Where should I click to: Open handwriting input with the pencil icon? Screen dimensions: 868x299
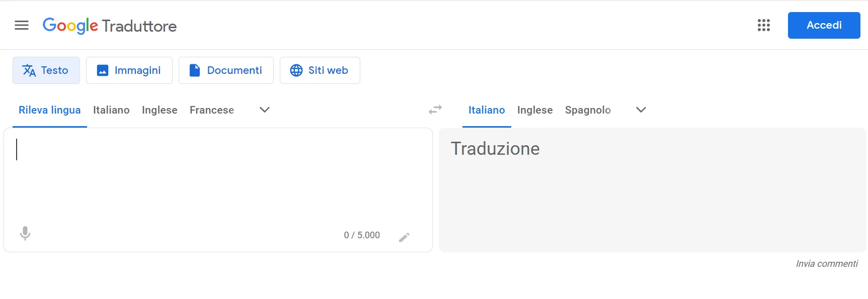404,236
